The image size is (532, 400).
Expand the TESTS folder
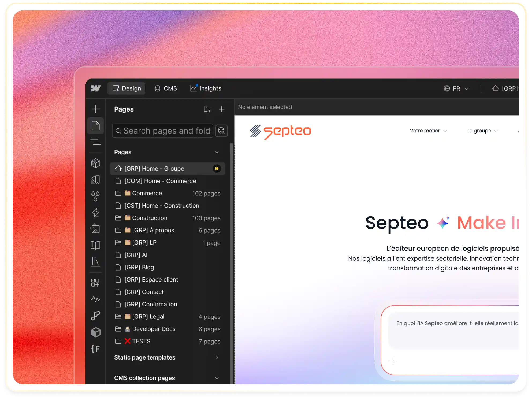point(168,341)
